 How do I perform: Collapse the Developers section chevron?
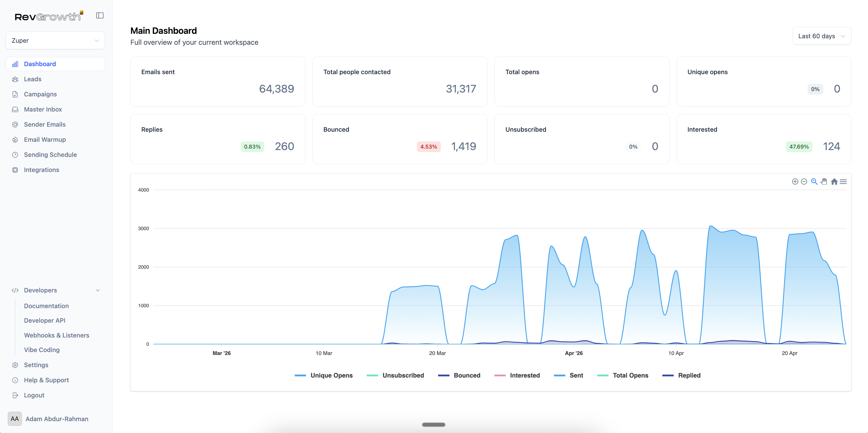click(98, 290)
